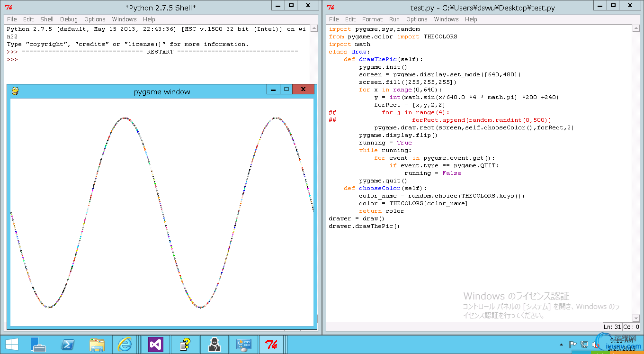Click the commented 'for j in range(4):' line
Image resolution: width=644 pixels, height=354 pixels.
click(x=389, y=112)
